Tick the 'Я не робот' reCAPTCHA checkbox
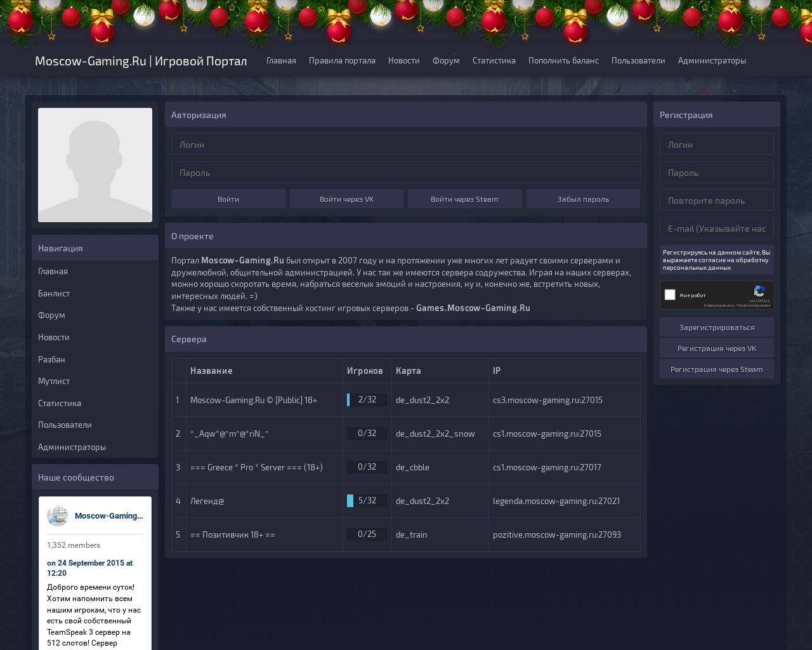The image size is (812, 650). coord(670,295)
